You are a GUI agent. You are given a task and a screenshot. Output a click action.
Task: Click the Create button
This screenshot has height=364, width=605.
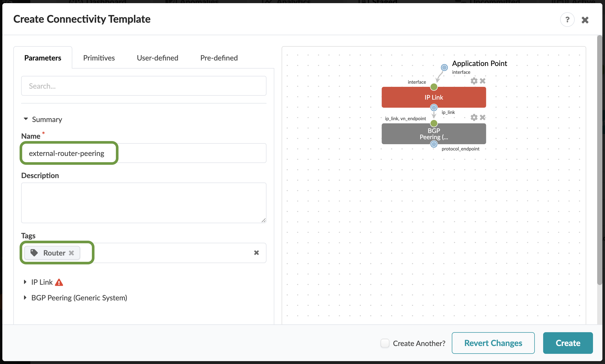click(x=568, y=343)
